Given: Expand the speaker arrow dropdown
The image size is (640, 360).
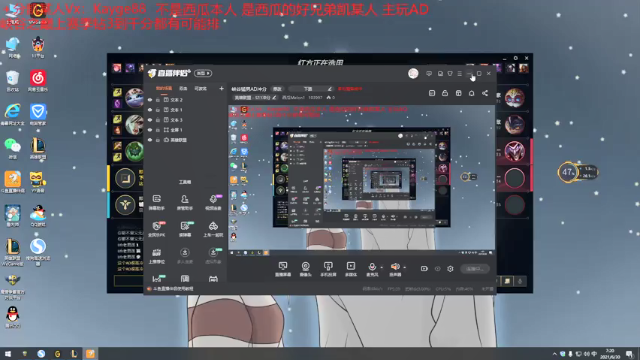Looking at the screenshot, I should pos(404,267).
